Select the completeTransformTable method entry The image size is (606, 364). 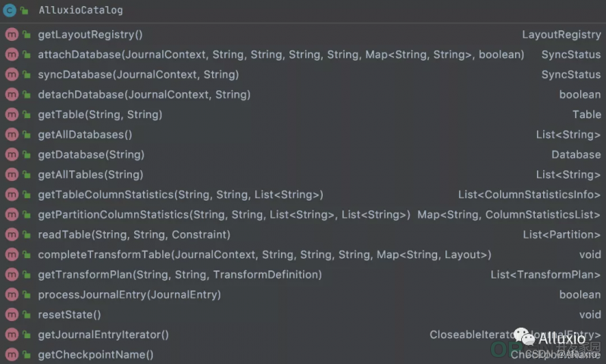[303, 255]
